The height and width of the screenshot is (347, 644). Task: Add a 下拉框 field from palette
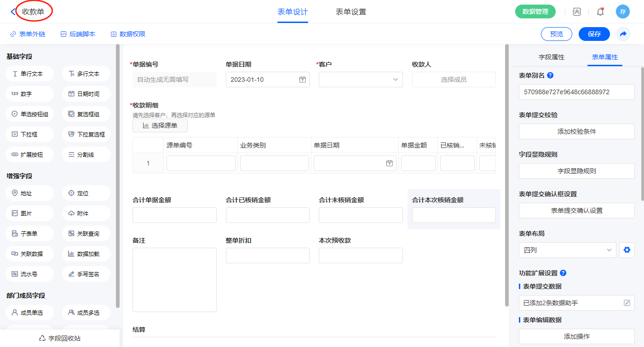click(30, 134)
